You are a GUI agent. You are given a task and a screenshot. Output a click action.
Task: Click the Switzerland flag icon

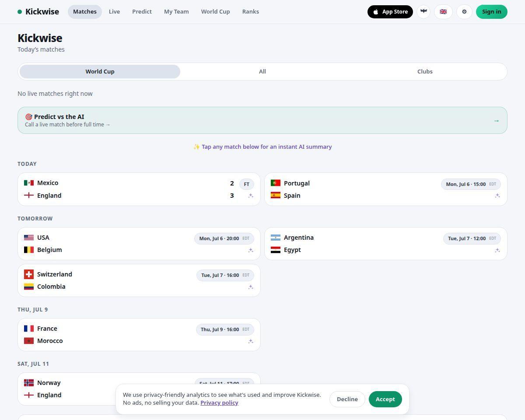[29, 274]
